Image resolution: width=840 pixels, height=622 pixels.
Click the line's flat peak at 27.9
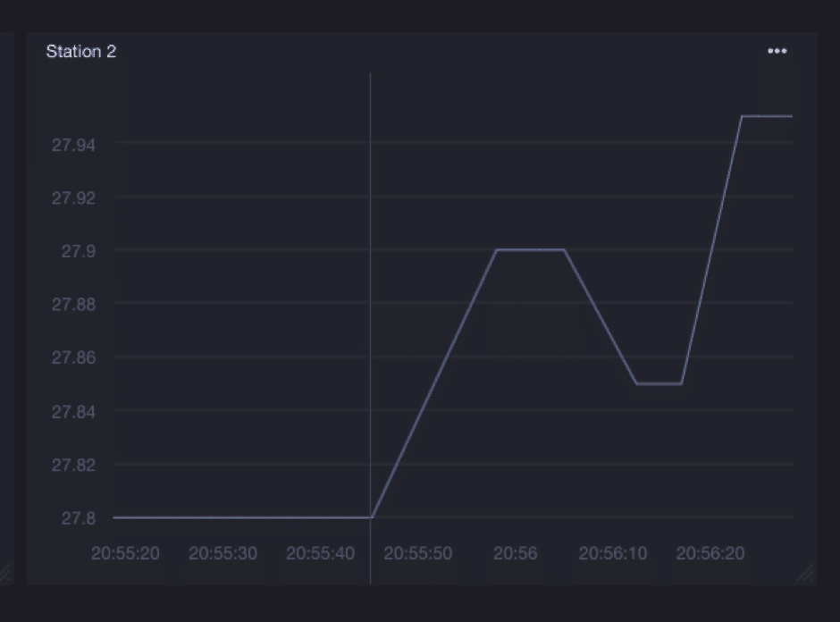coord(531,250)
